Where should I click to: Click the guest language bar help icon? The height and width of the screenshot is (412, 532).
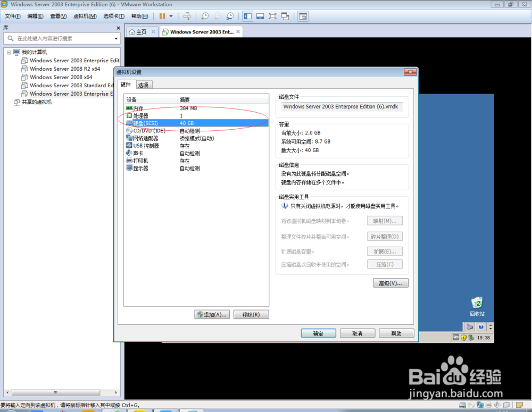[481, 327]
